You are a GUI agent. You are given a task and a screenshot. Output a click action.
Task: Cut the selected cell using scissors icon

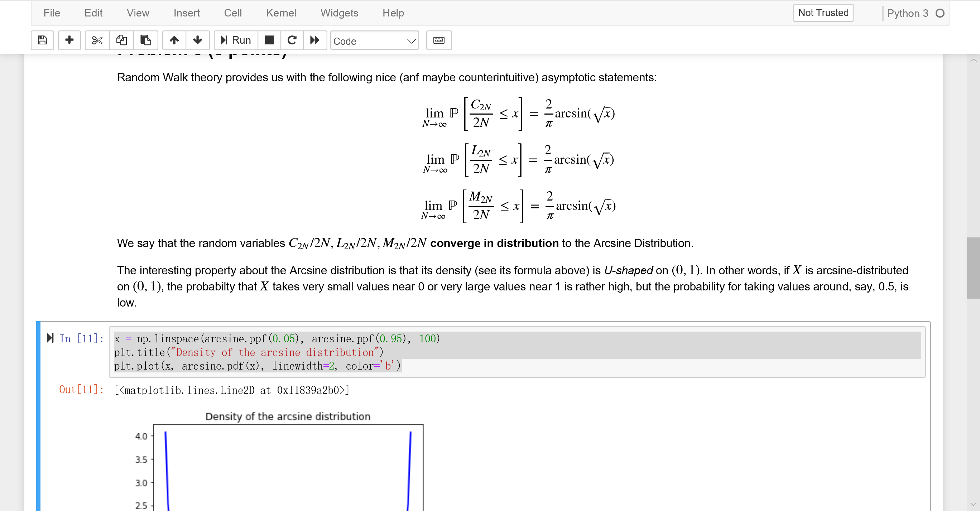coord(97,40)
